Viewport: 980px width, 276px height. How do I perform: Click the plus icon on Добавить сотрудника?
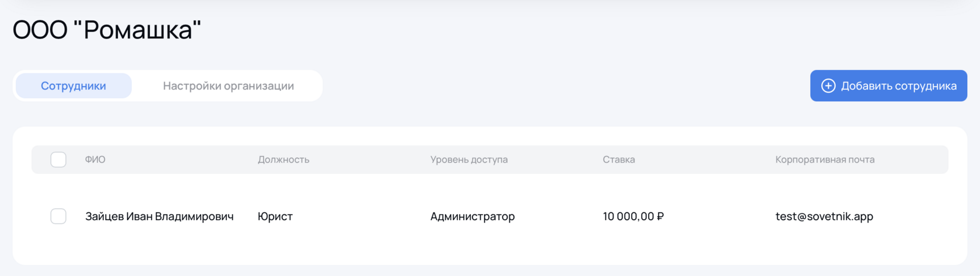pos(828,86)
